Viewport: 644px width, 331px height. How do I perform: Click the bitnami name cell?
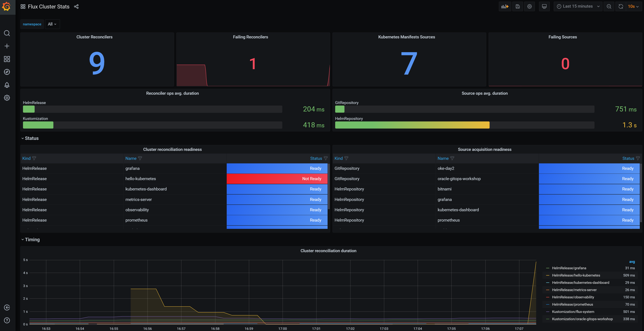tap(487, 189)
